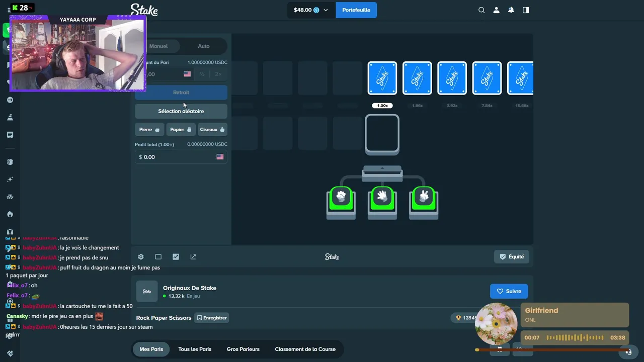644x362 pixels.
Task: Click Originaux De Stake logo thumbnail
Action: (x=147, y=292)
